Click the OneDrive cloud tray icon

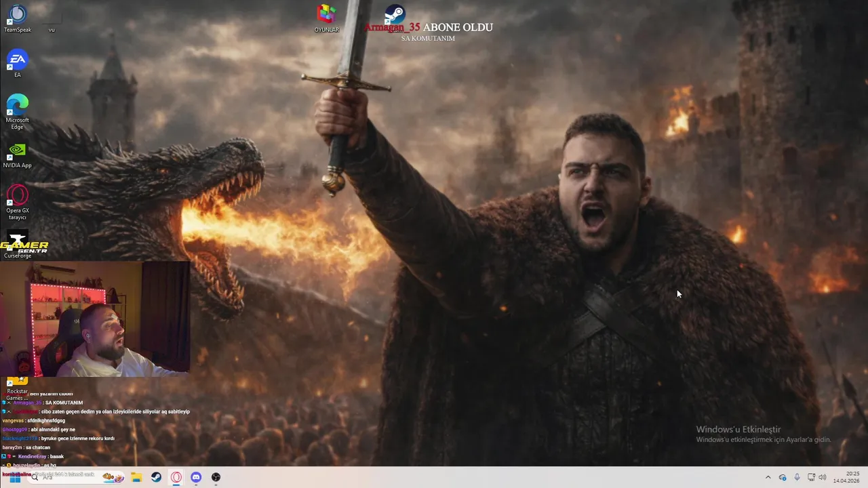pyautogui.click(x=783, y=477)
